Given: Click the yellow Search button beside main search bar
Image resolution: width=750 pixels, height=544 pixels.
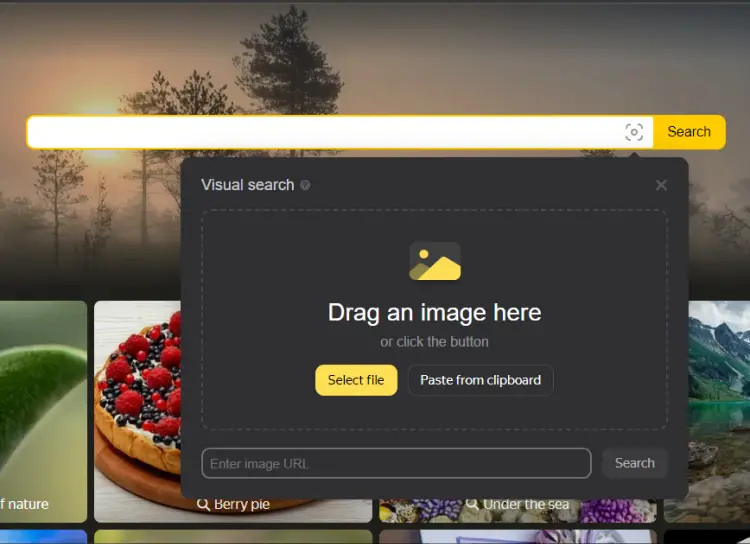Looking at the screenshot, I should pos(689,132).
